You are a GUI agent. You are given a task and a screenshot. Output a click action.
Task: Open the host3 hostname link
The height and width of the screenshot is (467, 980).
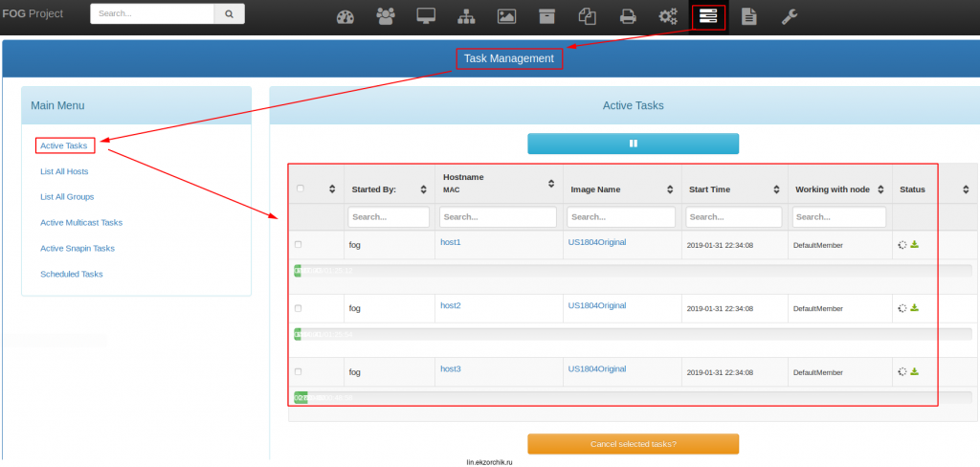450,368
